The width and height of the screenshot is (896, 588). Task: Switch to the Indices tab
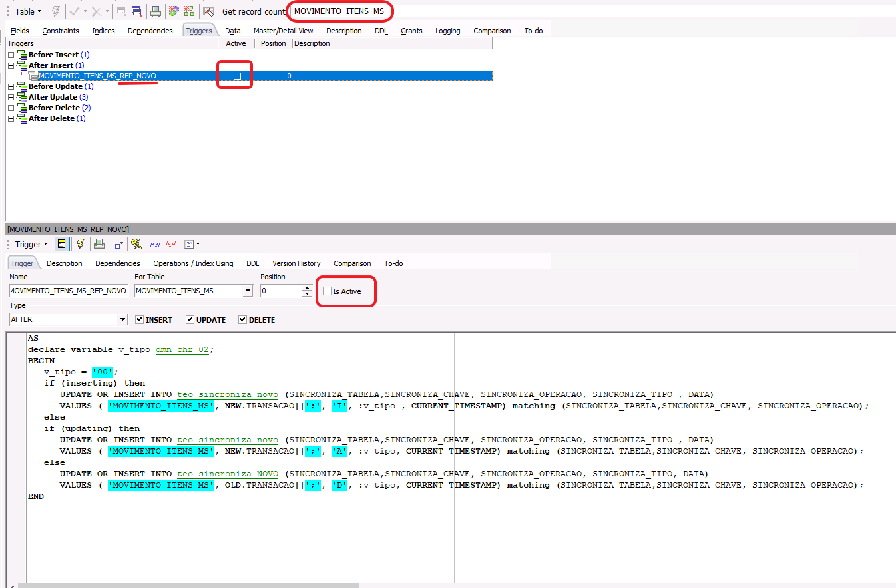point(103,31)
